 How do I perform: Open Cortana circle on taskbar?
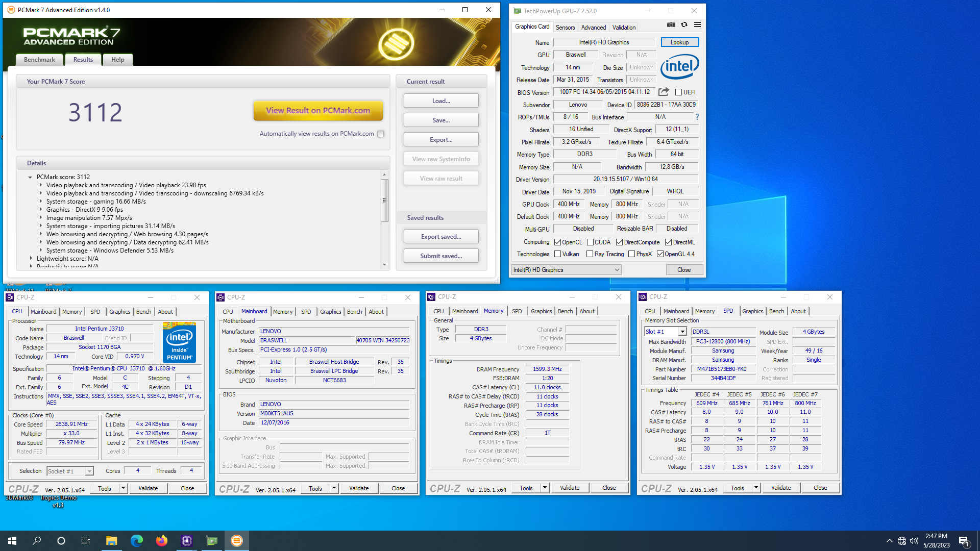61,541
